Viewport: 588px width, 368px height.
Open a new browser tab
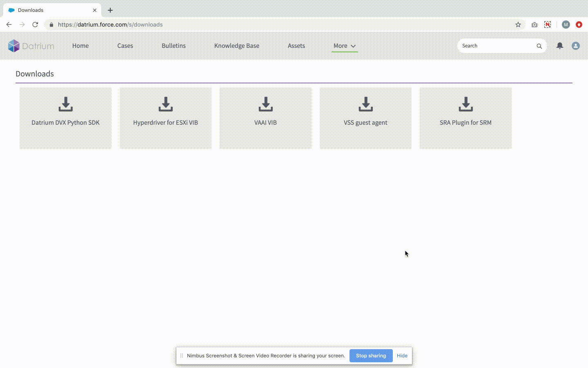110,10
